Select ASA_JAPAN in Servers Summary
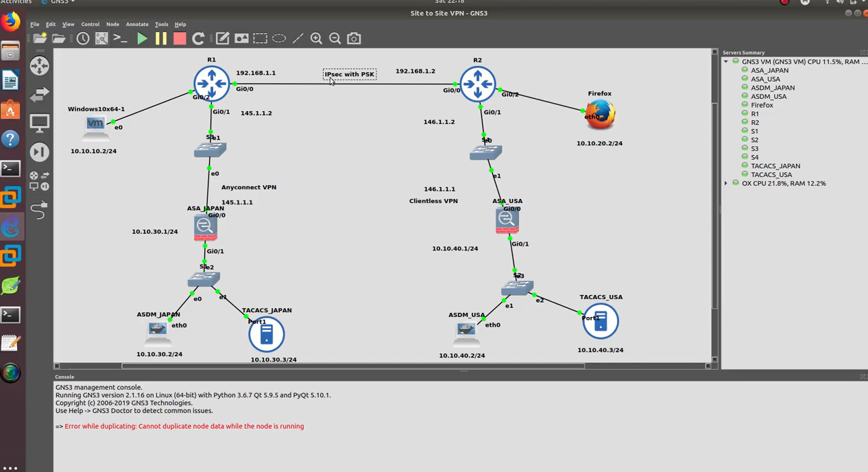Viewport: 868px width, 472px height. click(x=769, y=70)
